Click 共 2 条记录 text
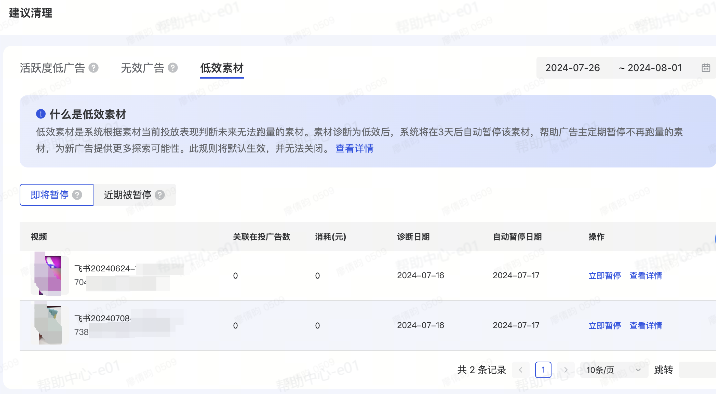The height and width of the screenshot is (394, 716). tap(482, 370)
